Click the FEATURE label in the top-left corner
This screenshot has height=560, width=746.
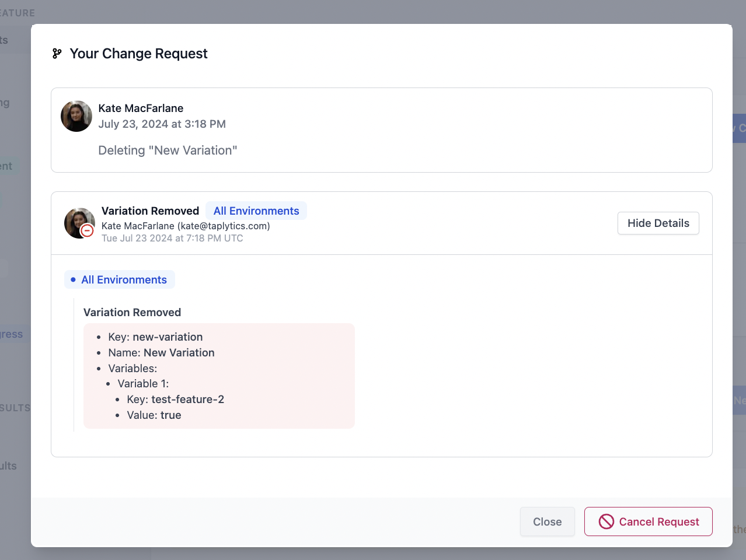pyautogui.click(x=18, y=13)
